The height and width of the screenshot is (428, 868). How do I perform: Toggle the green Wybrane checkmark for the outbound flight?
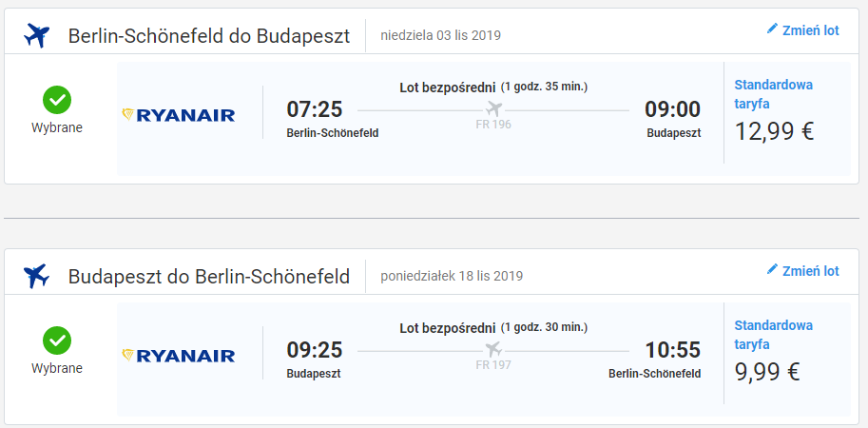click(57, 100)
